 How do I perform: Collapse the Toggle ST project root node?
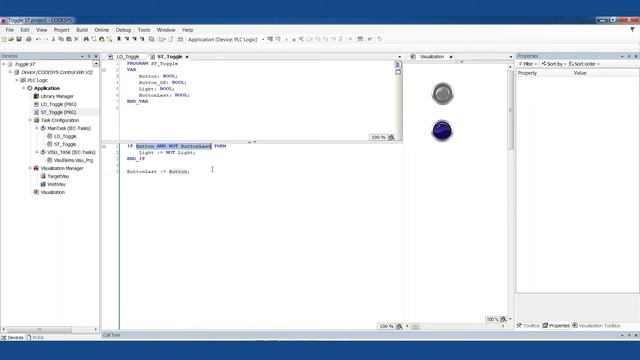click(x=4, y=64)
